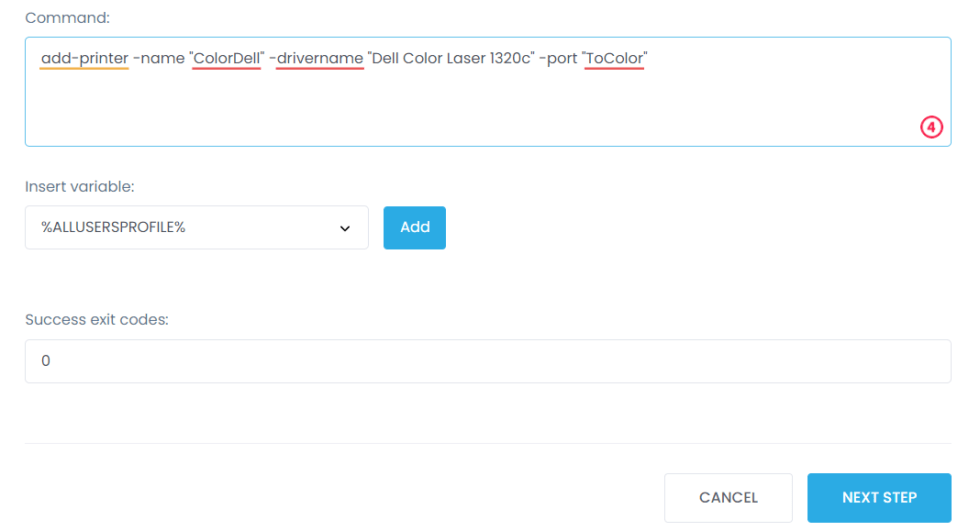This screenshot has width=980, height=531.
Task: Click the word "Dell" in driver name
Action: pyautogui.click(x=388, y=59)
